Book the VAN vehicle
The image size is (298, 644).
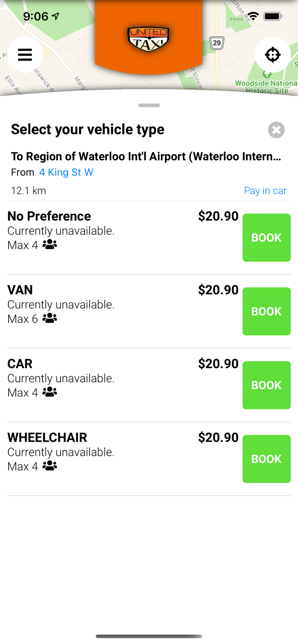click(x=266, y=311)
